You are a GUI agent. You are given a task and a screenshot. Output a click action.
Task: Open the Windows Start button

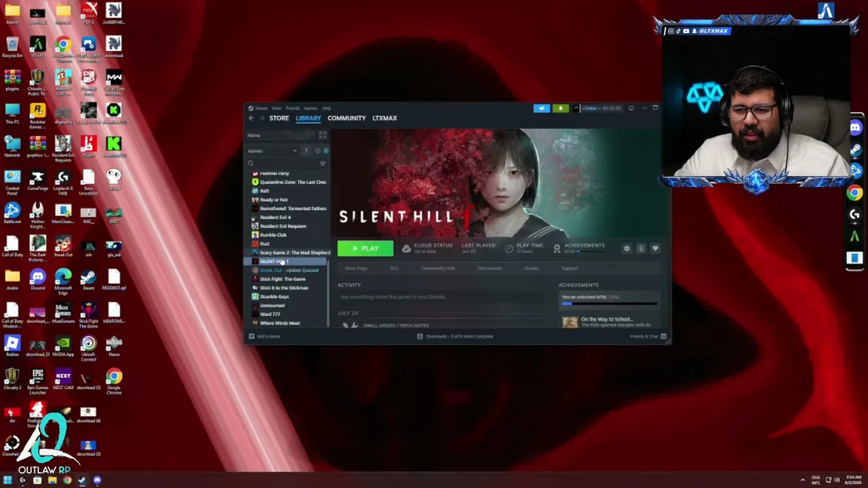(x=7, y=481)
